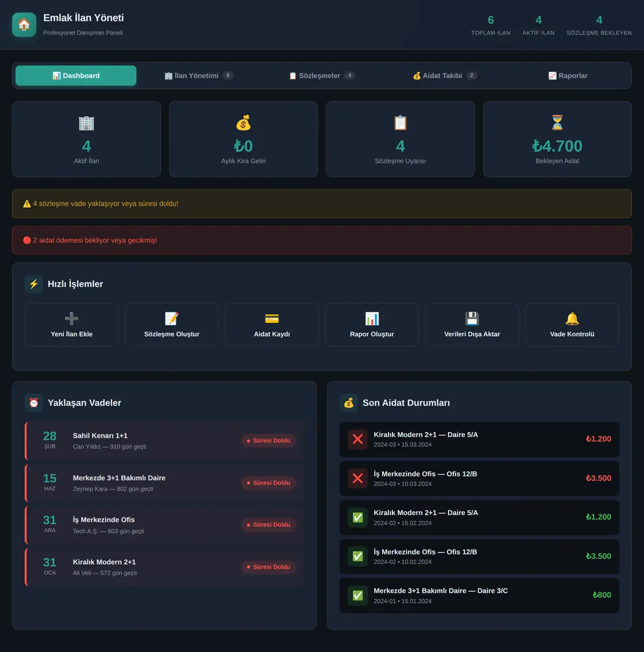Click the Süresi Doldu badge for İş Merkezinde Ofis
Screen dimensions: 644x652
268,525
